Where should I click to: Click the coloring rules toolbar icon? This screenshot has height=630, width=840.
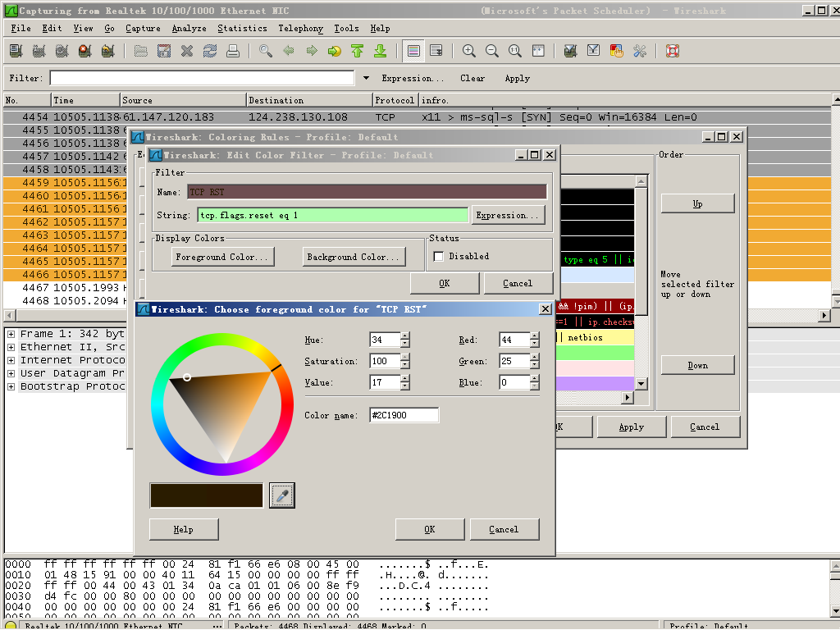tap(617, 51)
